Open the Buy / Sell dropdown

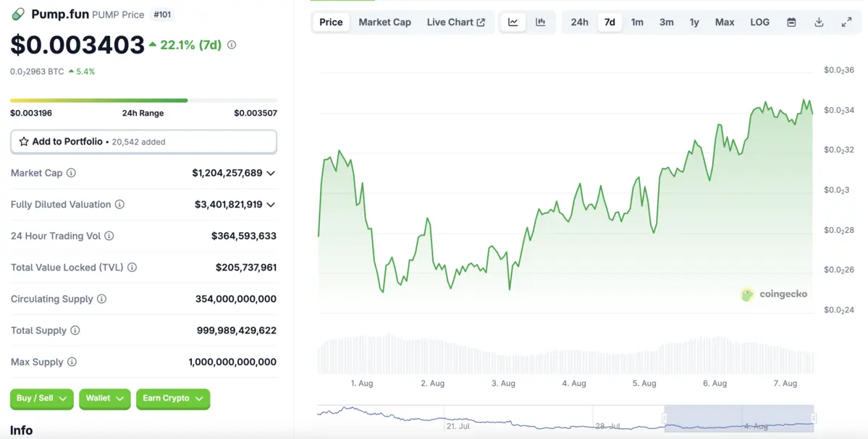point(41,398)
